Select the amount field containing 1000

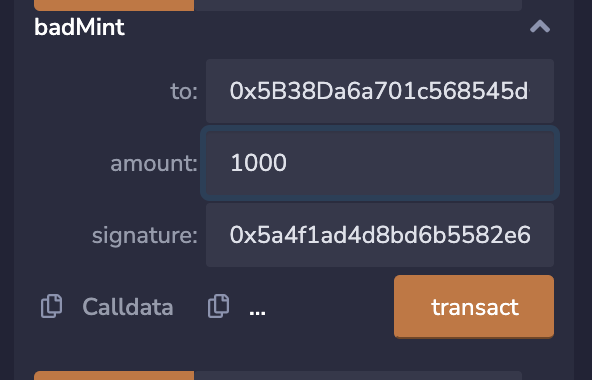(380, 163)
